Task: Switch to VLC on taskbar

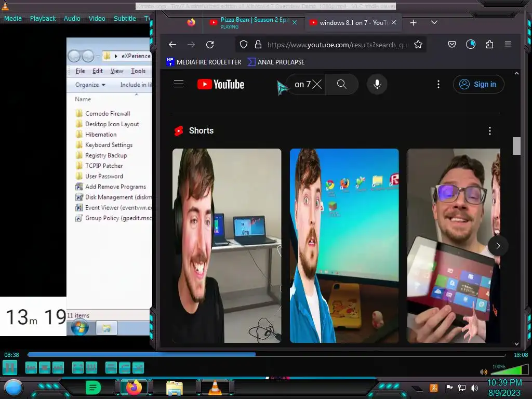Action: (x=215, y=388)
